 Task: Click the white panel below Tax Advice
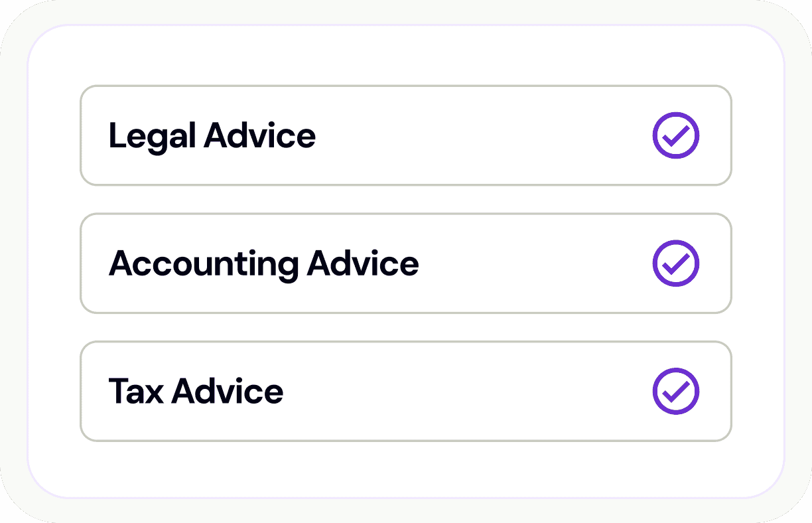[405, 468]
